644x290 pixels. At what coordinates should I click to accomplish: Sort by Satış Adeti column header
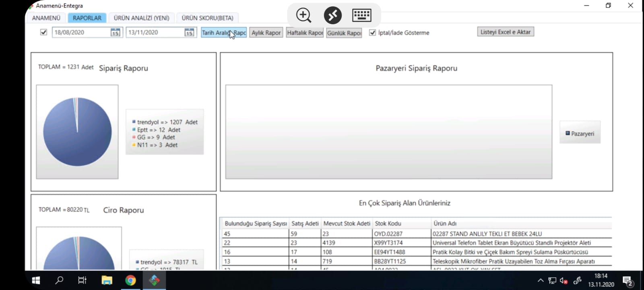[x=305, y=224]
